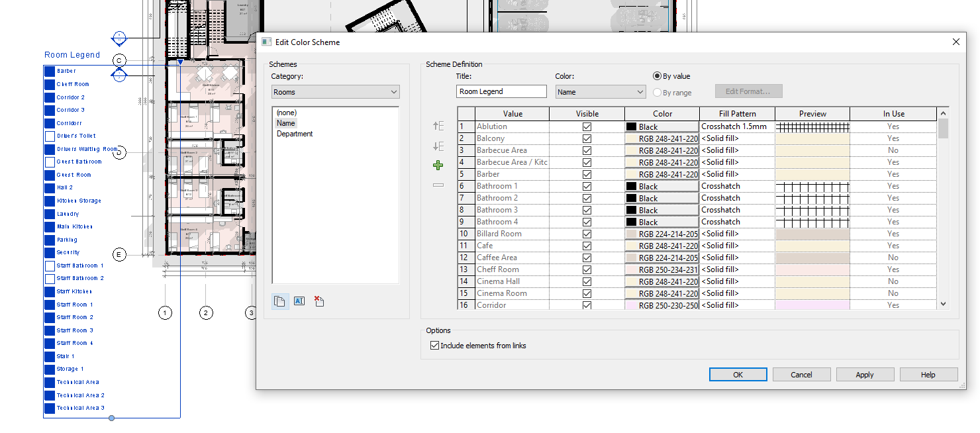Click the OK button
Screen dimensions: 980x433
tap(738, 375)
